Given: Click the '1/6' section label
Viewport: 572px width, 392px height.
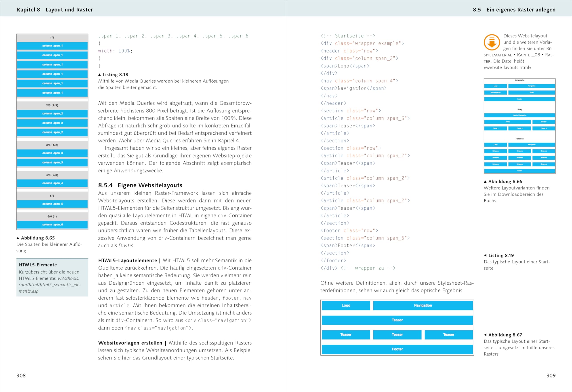Looking at the screenshot, I should click(x=52, y=38).
